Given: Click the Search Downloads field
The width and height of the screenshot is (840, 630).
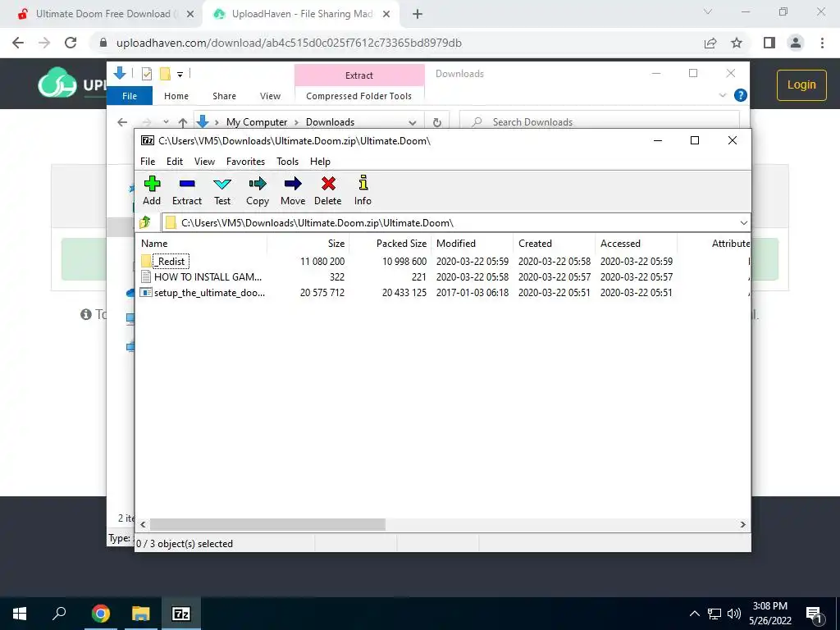Looking at the screenshot, I should (x=600, y=122).
